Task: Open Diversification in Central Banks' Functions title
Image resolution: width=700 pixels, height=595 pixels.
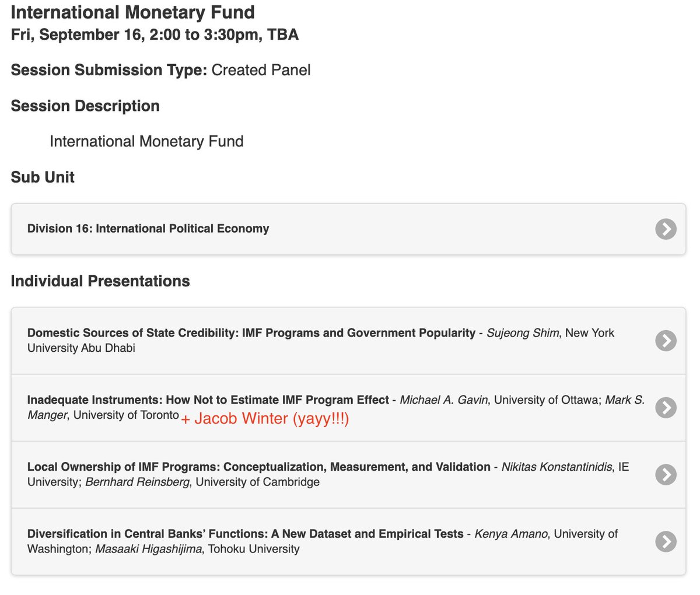Action: point(246,534)
